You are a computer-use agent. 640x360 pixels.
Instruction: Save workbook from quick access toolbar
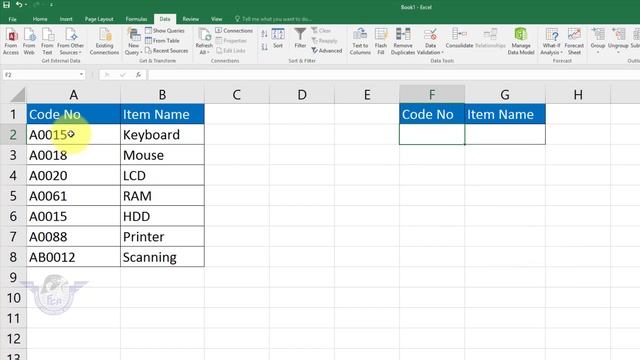pos(7,5)
